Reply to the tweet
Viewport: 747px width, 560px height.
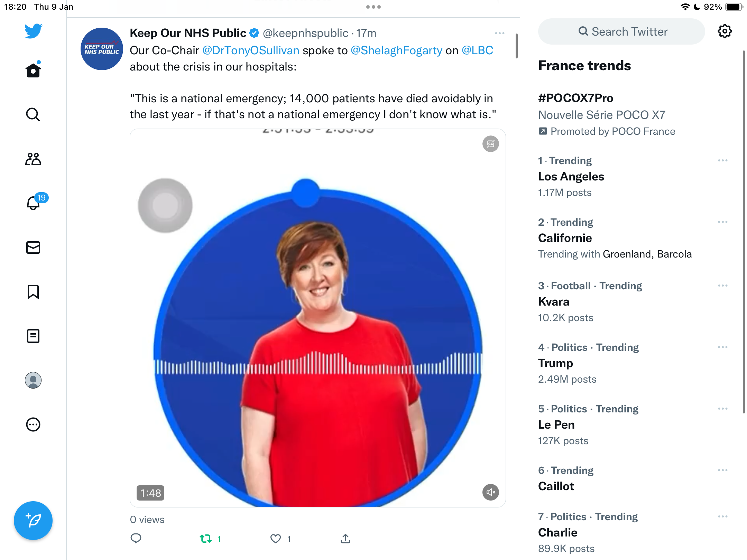136,538
